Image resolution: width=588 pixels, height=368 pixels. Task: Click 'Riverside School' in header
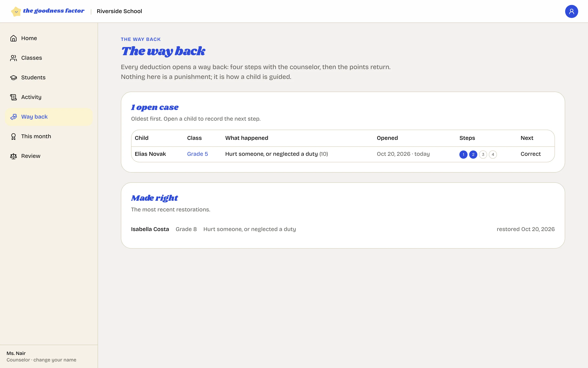[x=119, y=11]
